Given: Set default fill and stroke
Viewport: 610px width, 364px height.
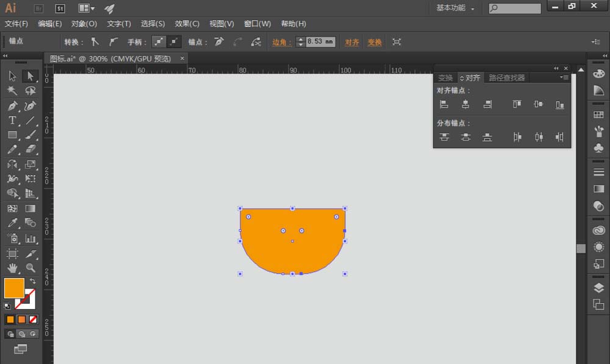Looking at the screenshot, I should (x=7, y=305).
